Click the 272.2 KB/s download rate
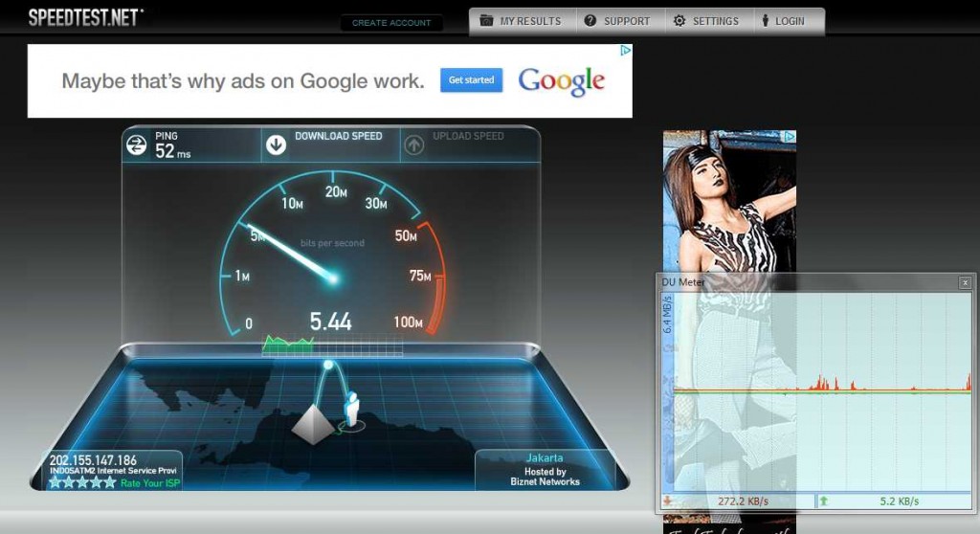 [743, 501]
